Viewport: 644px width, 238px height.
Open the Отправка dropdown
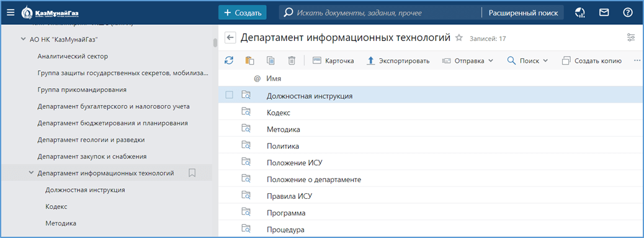pos(468,61)
